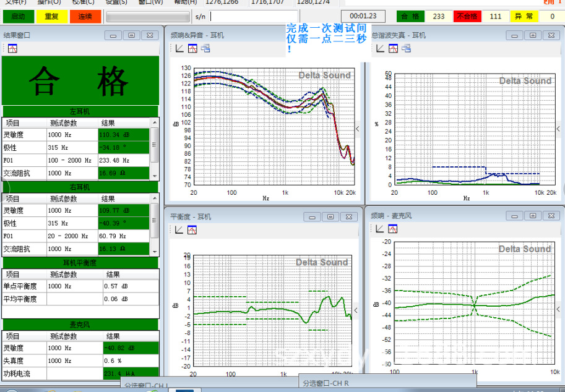The image size is (565, 392).
Task: Click the curve icon in 结果窗口 toolbar
Action: click(x=12, y=48)
